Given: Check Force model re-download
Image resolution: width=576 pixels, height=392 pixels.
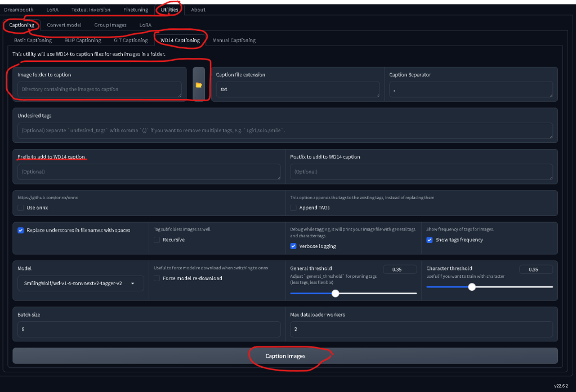Looking at the screenshot, I should click(x=157, y=278).
